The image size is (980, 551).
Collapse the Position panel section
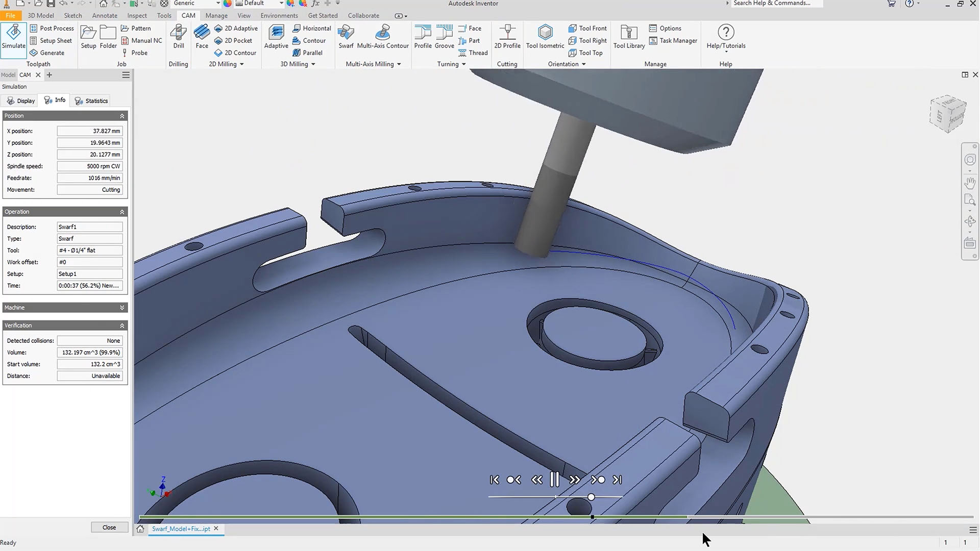[122, 116]
